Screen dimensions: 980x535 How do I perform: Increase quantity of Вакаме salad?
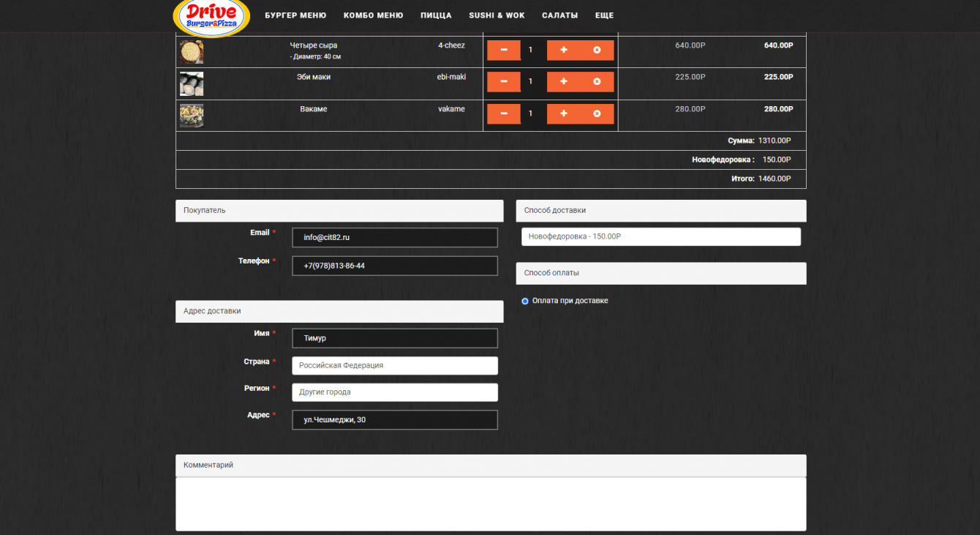click(x=563, y=113)
